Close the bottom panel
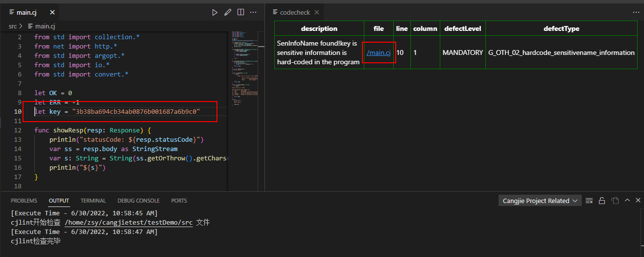This screenshot has height=257, width=644. [638, 201]
